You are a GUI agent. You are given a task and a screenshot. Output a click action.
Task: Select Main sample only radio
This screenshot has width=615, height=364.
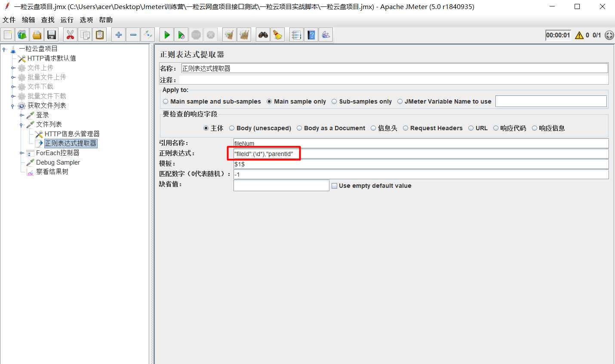(269, 102)
